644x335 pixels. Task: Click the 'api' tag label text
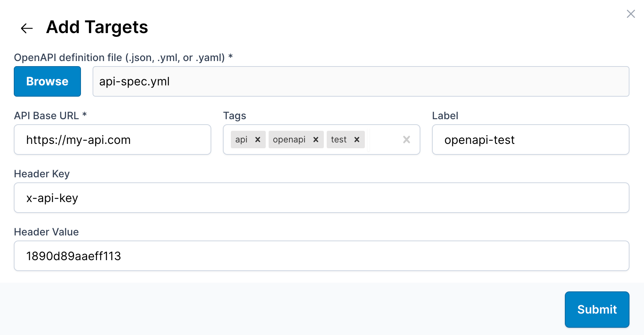coord(241,140)
